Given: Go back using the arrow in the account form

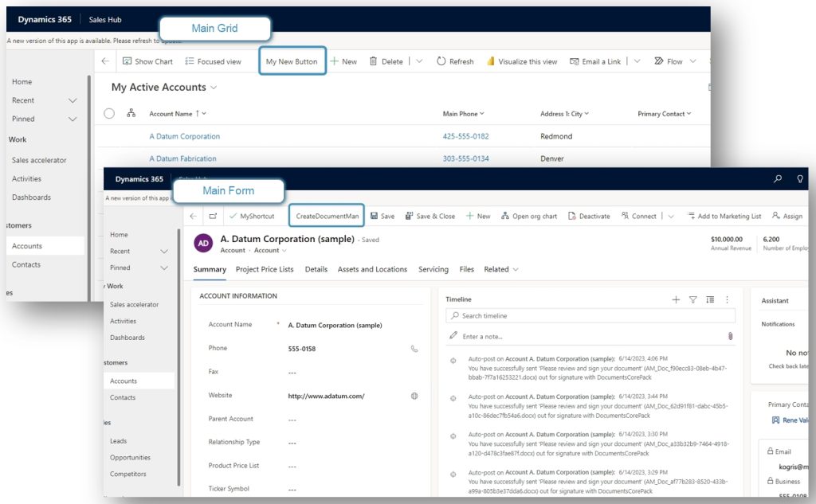Looking at the screenshot, I should (x=193, y=216).
